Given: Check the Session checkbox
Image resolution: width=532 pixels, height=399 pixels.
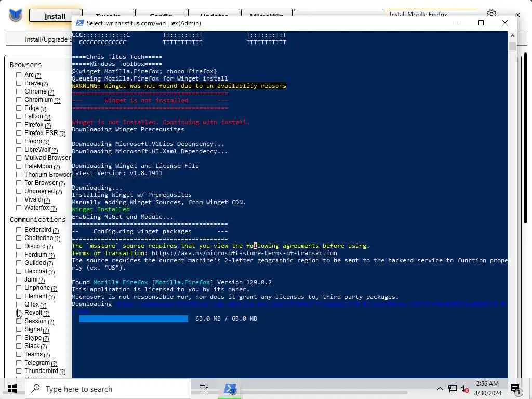Looking at the screenshot, I should coord(19,321).
